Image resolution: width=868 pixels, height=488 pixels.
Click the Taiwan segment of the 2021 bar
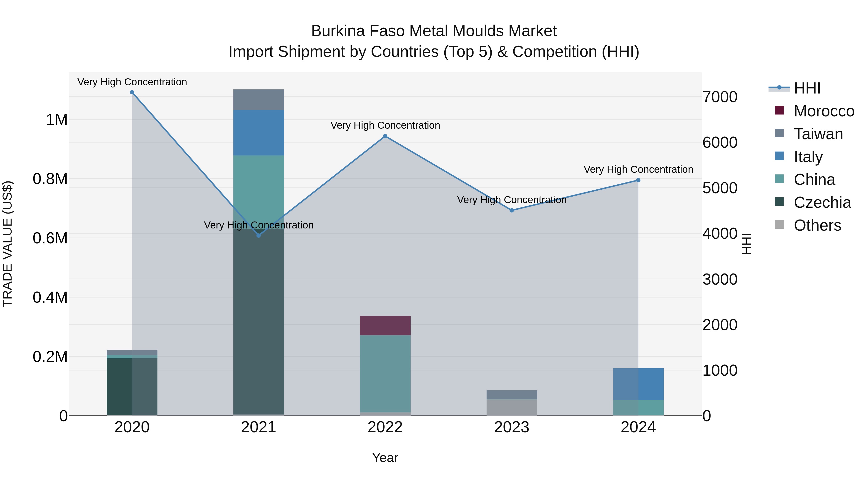tap(259, 100)
